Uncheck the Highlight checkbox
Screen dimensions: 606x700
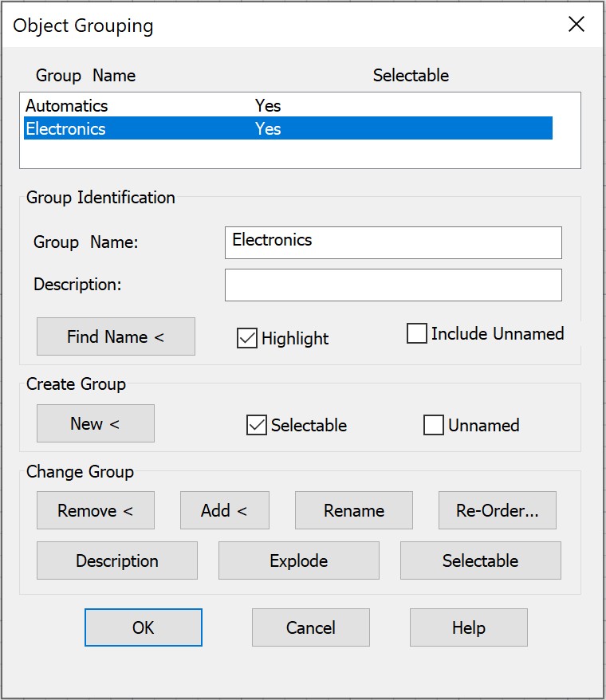(x=247, y=338)
